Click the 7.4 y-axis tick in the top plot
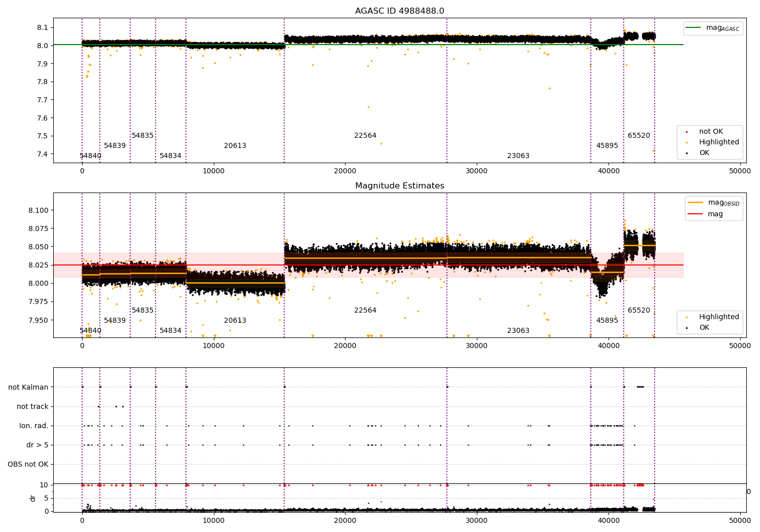 42,154
